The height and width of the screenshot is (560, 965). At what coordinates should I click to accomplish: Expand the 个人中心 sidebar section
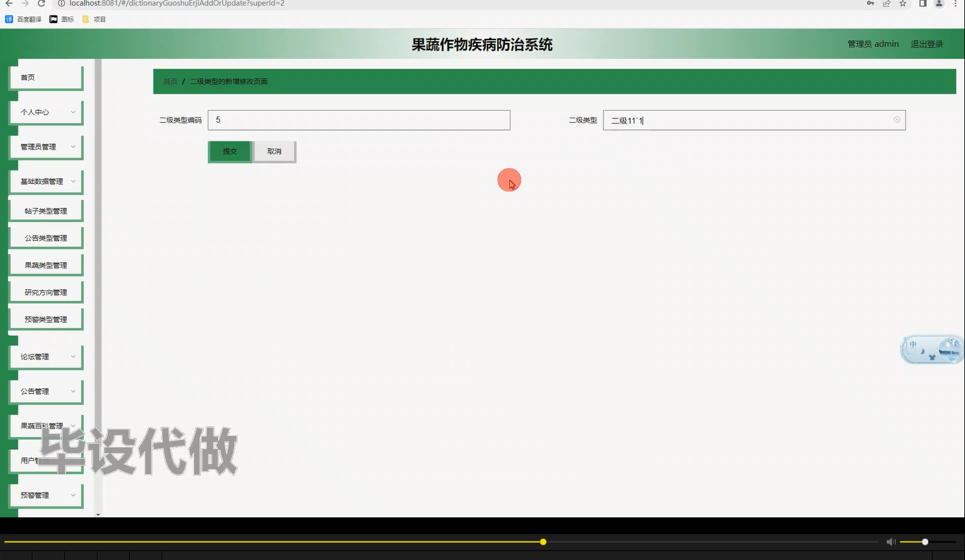[x=45, y=112]
